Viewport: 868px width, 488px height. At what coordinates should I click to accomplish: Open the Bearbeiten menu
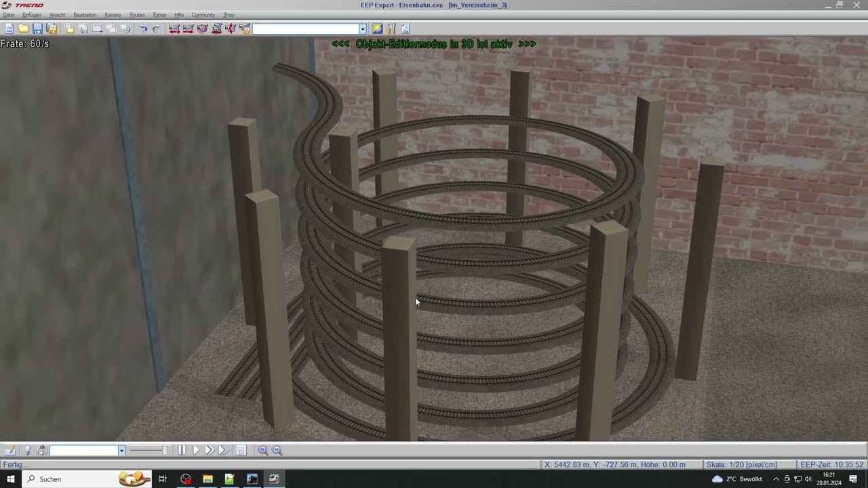(x=85, y=15)
